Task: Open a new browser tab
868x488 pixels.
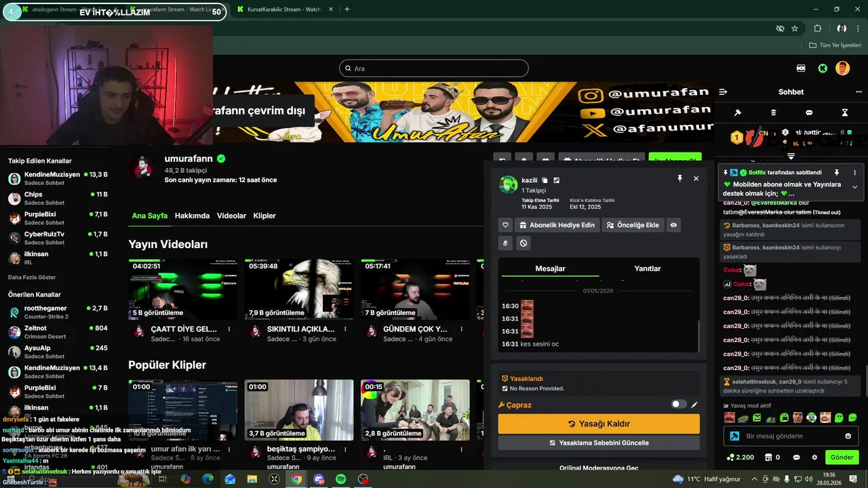Action: coord(347,9)
